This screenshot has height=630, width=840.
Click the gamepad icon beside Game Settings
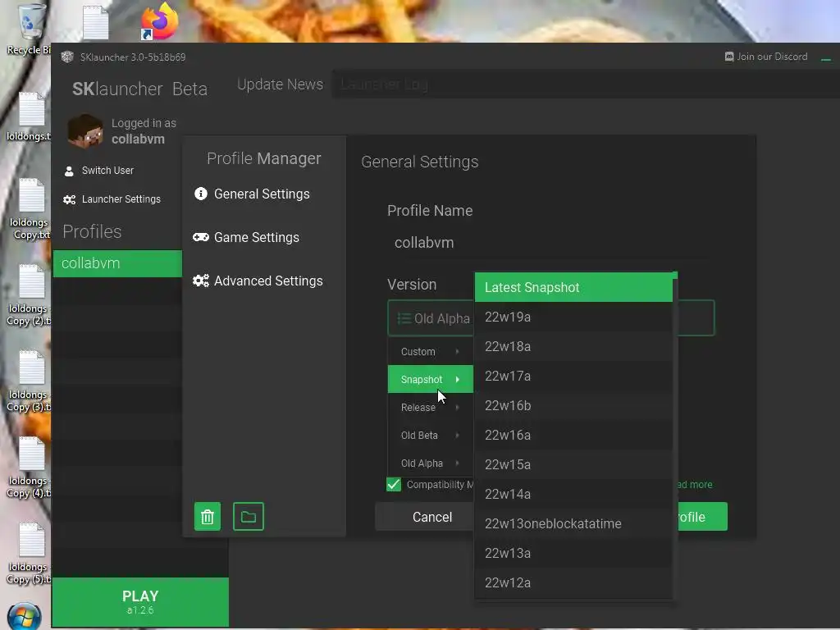(x=201, y=237)
